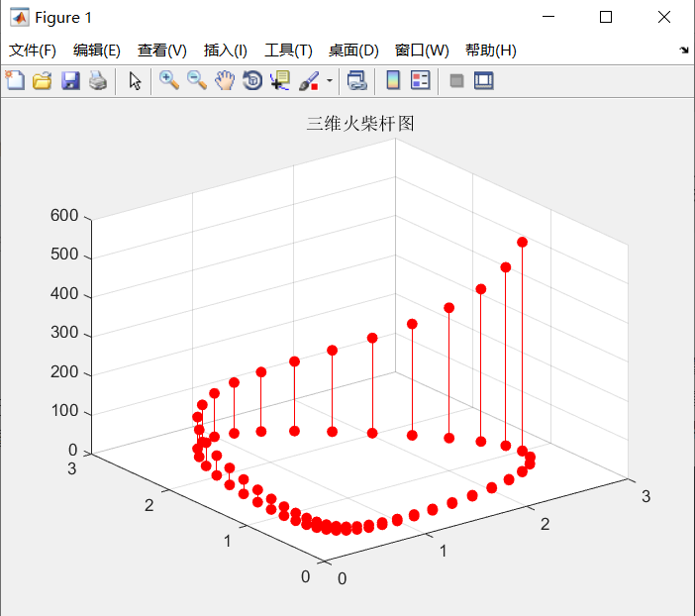Click the z-axis tick label 100
This screenshot has height=616, width=695.
64,411
